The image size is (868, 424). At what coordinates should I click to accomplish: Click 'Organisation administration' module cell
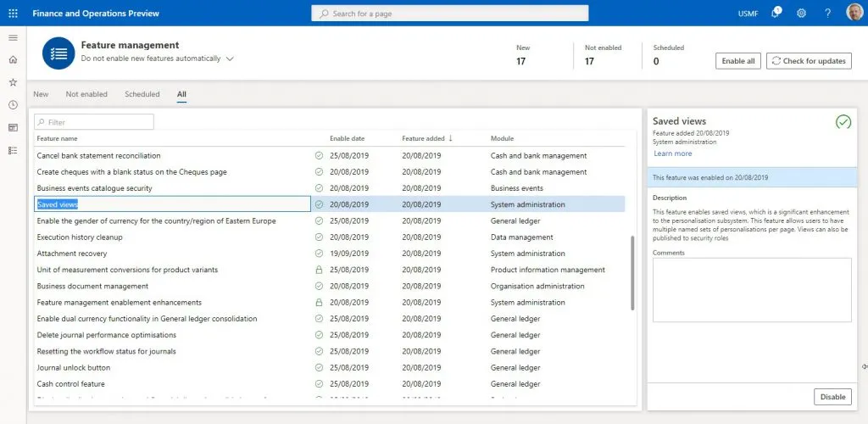point(537,286)
